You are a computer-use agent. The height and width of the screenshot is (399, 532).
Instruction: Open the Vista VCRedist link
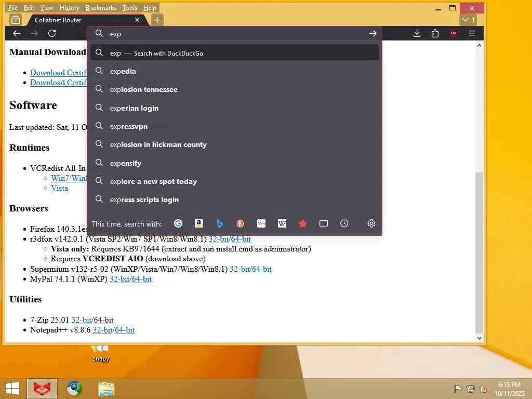pos(59,188)
